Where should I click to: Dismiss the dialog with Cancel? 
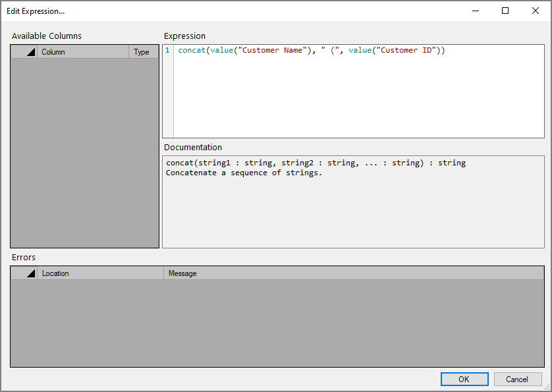click(518, 379)
